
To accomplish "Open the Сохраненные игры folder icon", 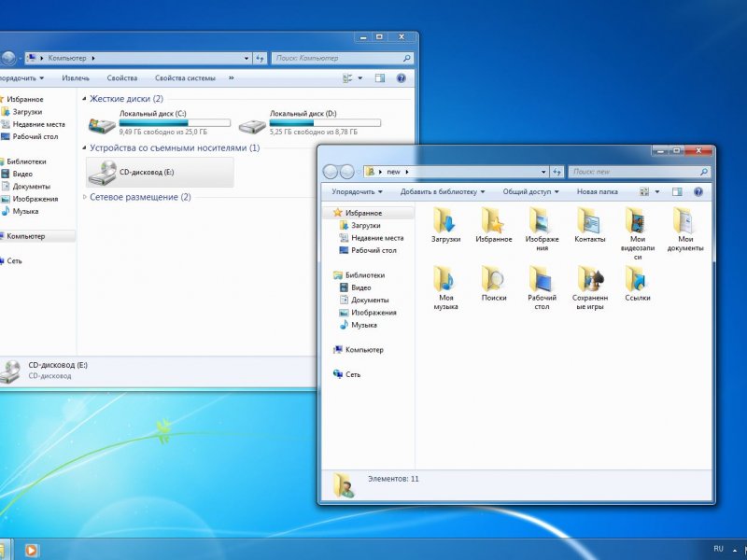I will coord(589,279).
